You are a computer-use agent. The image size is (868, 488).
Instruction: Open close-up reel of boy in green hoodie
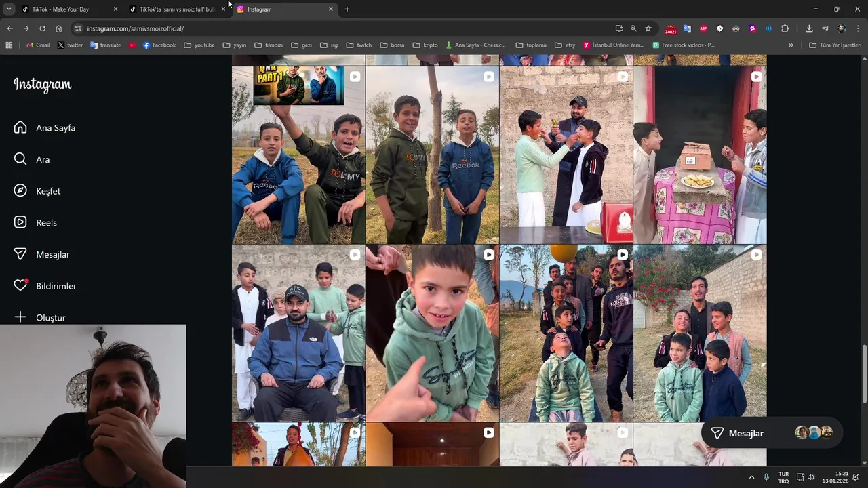[x=432, y=333]
